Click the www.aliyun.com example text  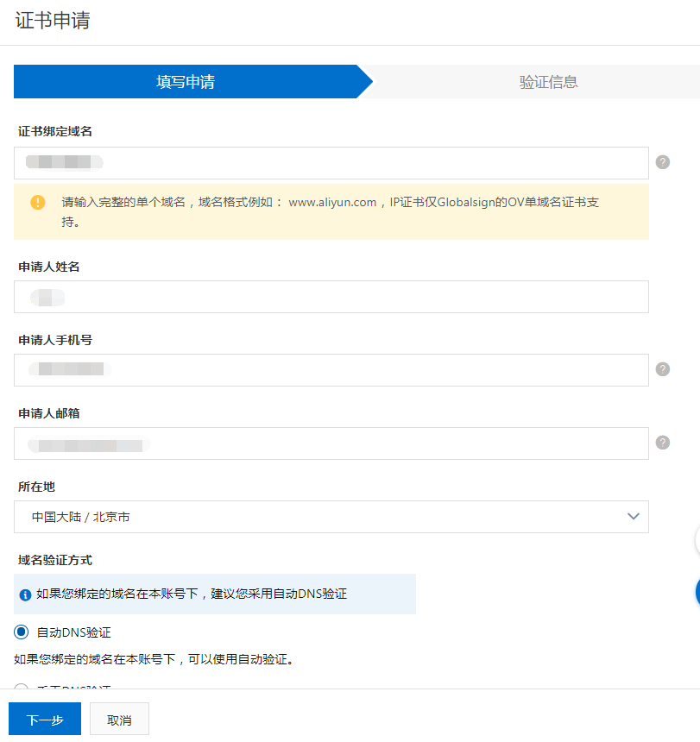pos(332,202)
